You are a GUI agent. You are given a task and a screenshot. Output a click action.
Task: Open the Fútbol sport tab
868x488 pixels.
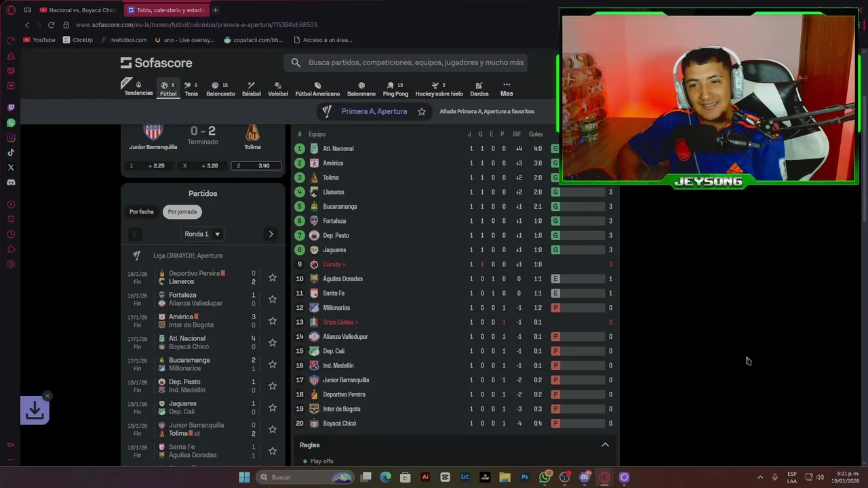[168, 89]
